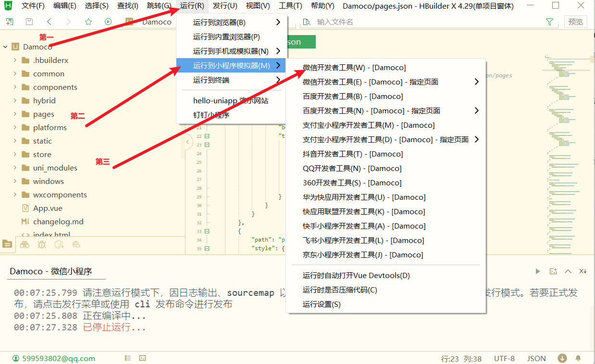Click the green filter funnel icon
This screenshot has height=364, width=595.
pyautogui.click(x=550, y=22)
